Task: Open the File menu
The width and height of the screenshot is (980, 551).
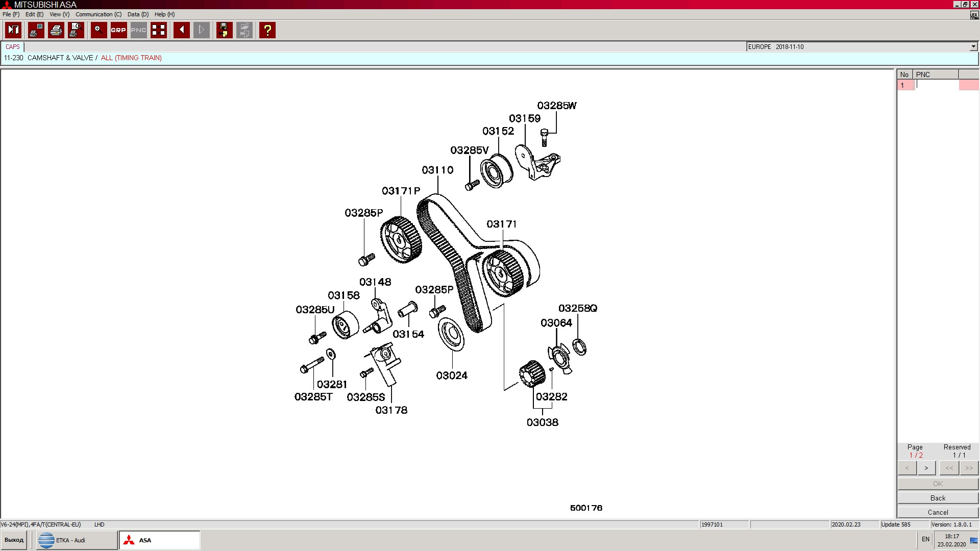Action: pos(11,14)
